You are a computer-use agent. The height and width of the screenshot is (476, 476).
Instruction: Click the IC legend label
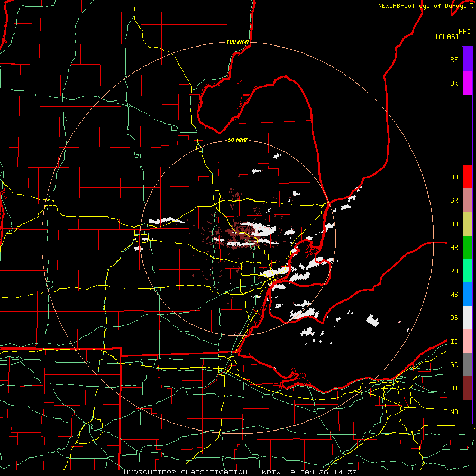(x=454, y=342)
